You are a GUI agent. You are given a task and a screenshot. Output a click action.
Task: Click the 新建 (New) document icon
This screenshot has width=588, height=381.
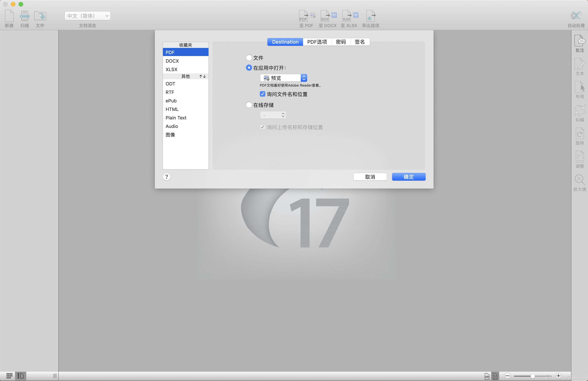pos(9,16)
